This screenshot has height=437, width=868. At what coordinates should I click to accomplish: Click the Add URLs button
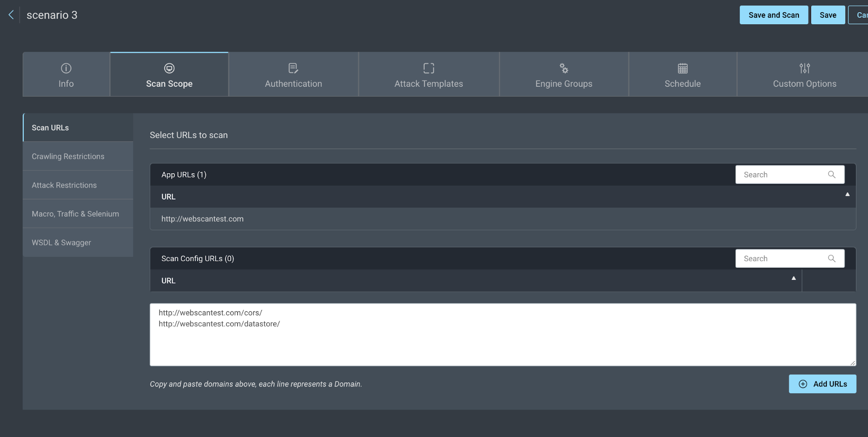tap(822, 384)
